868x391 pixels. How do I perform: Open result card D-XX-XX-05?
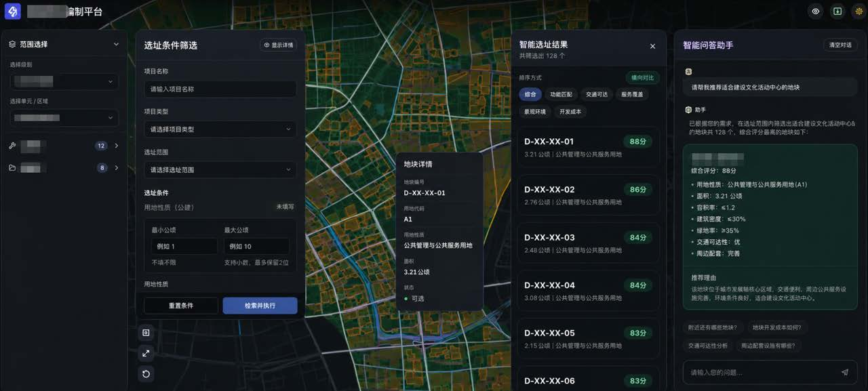(588, 339)
